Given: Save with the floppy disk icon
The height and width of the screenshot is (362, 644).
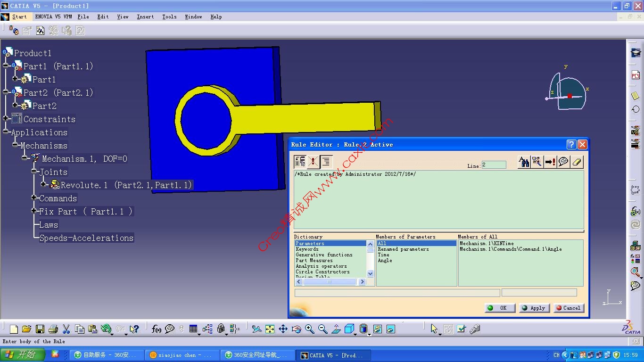Looking at the screenshot, I should 40,329.
